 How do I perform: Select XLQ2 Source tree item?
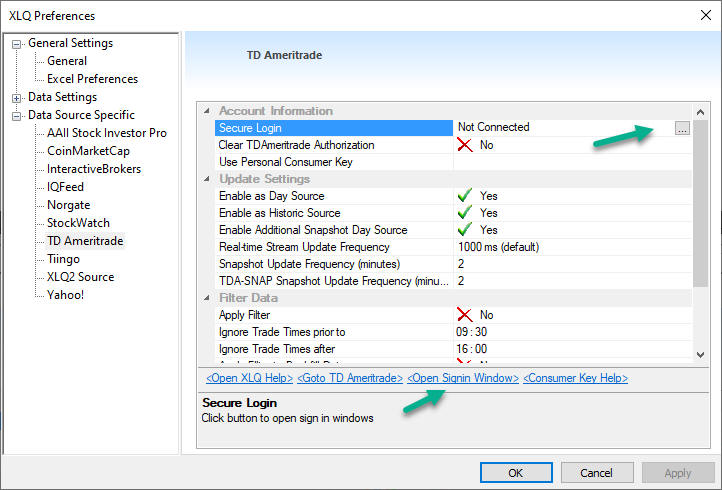(80, 276)
